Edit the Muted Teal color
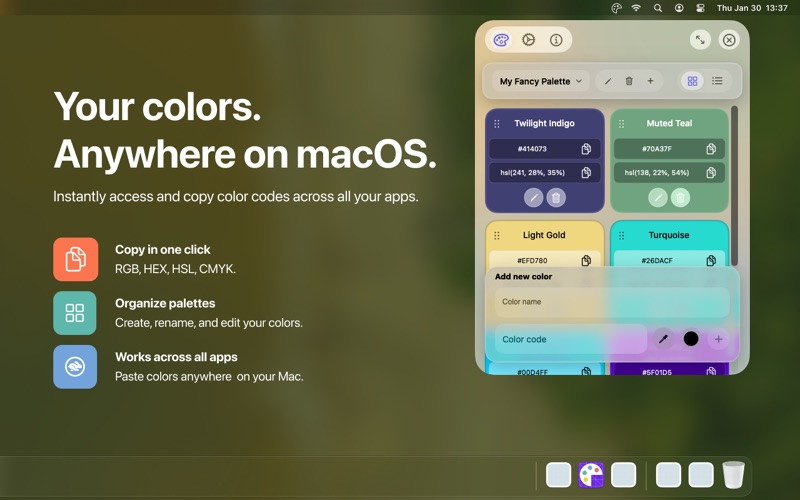 (658, 197)
